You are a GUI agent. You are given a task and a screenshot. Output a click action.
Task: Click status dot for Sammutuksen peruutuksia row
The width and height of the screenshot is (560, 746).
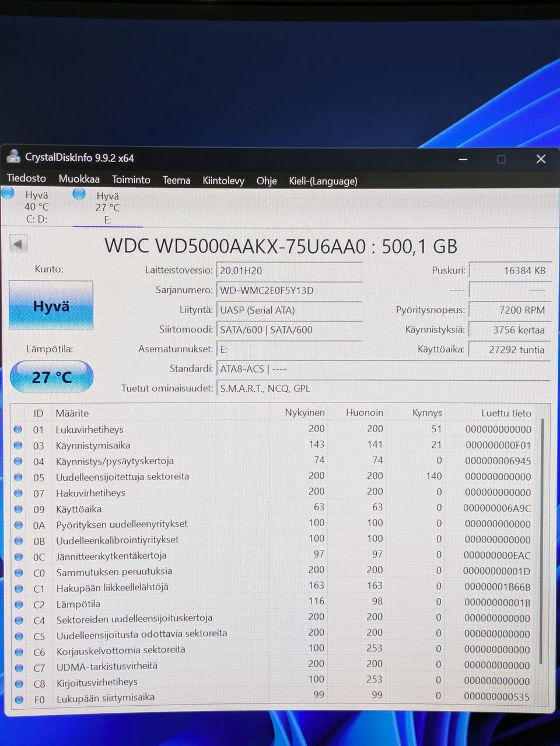[x=19, y=572]
